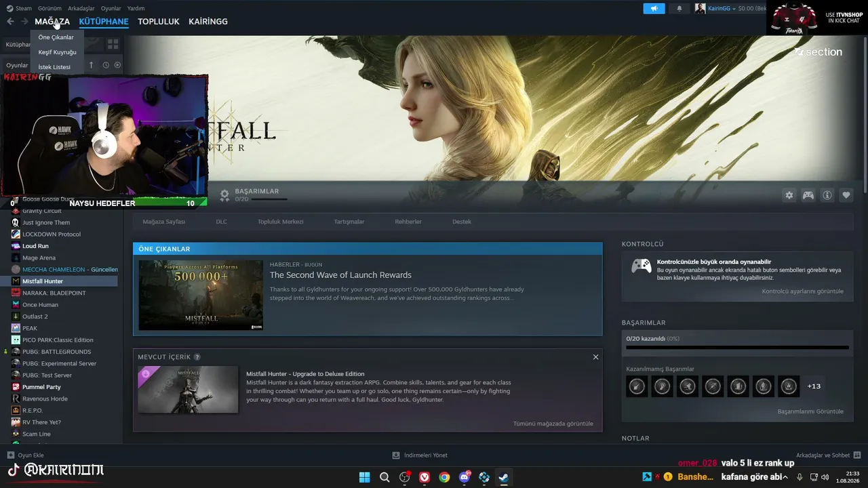Open the Mağaza Sayfası link

click(x=164, y=222)
